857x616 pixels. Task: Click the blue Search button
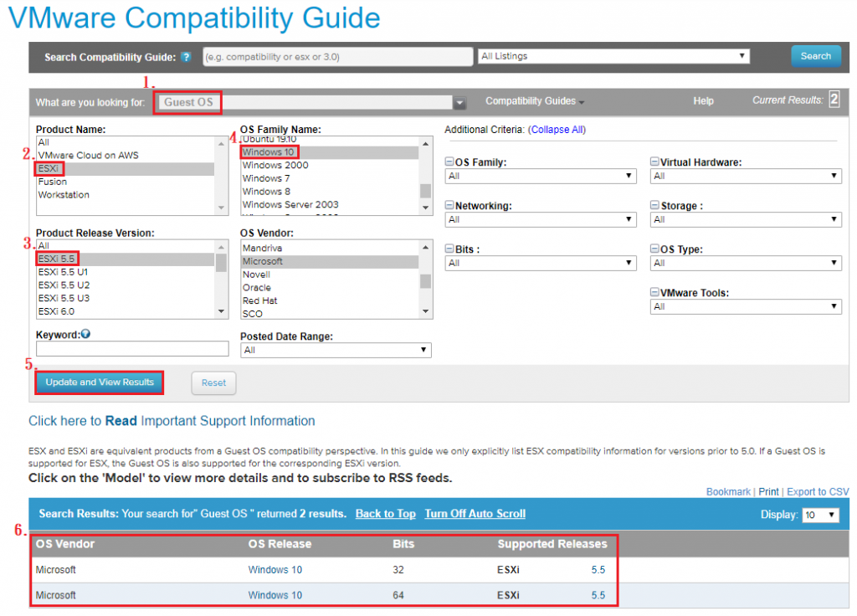(815, 56)
